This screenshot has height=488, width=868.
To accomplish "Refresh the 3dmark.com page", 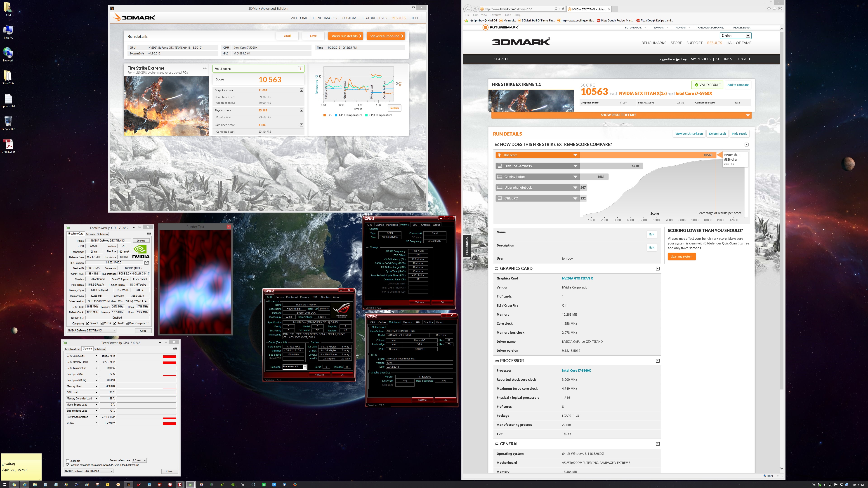I will (563, 9).
